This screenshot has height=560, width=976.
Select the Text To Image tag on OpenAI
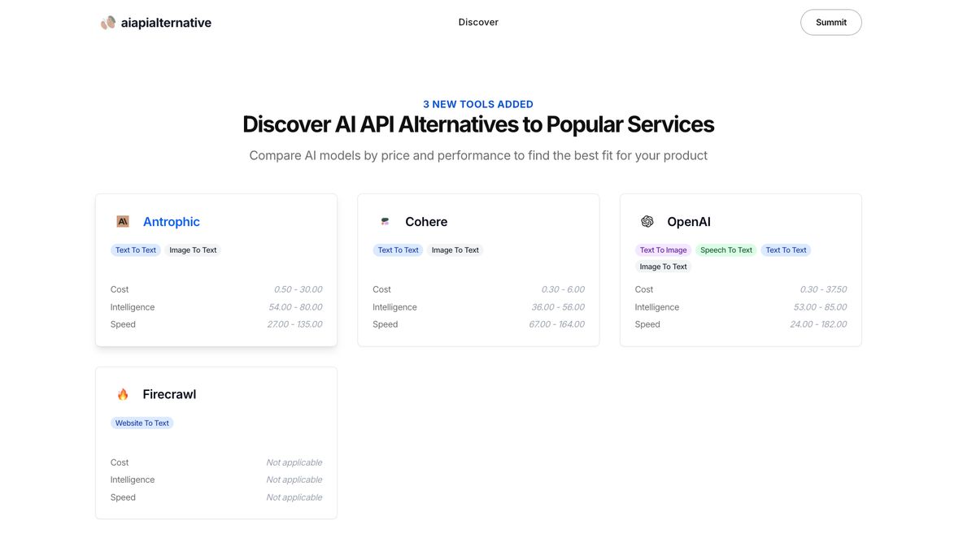(x=663, y=250)
